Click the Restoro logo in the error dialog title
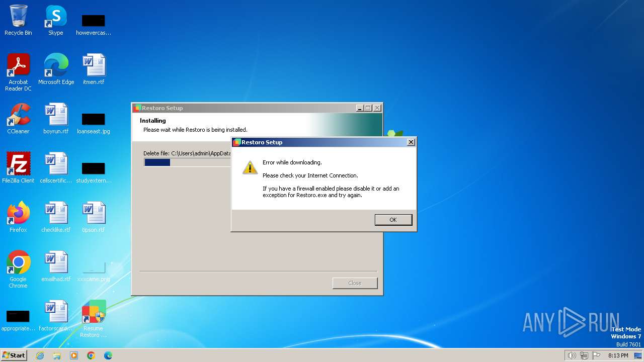The height and width of the screenshot is (362, 644). click(237, 142)
